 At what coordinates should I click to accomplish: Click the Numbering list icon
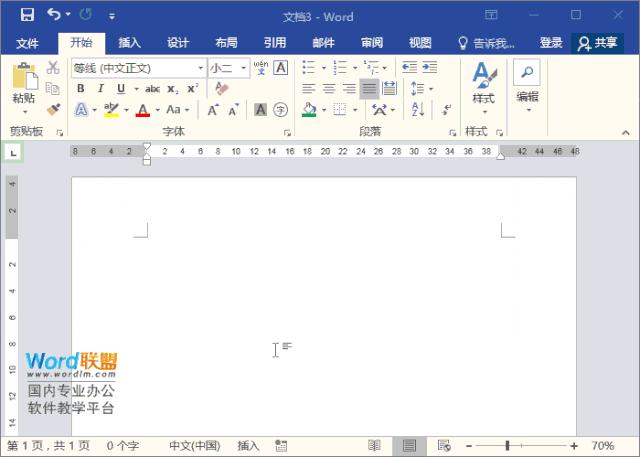coord(340,67)
